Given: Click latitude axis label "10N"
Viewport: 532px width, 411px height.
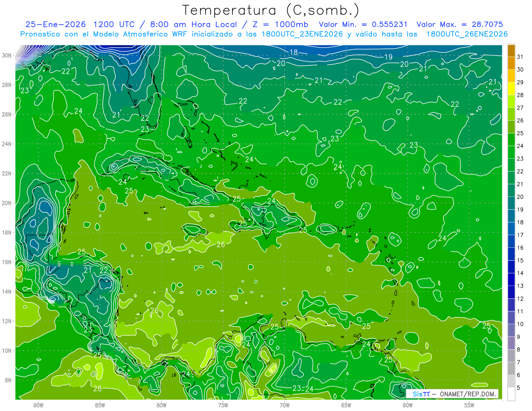Looking at the screenshot, I should pos(7,351).
